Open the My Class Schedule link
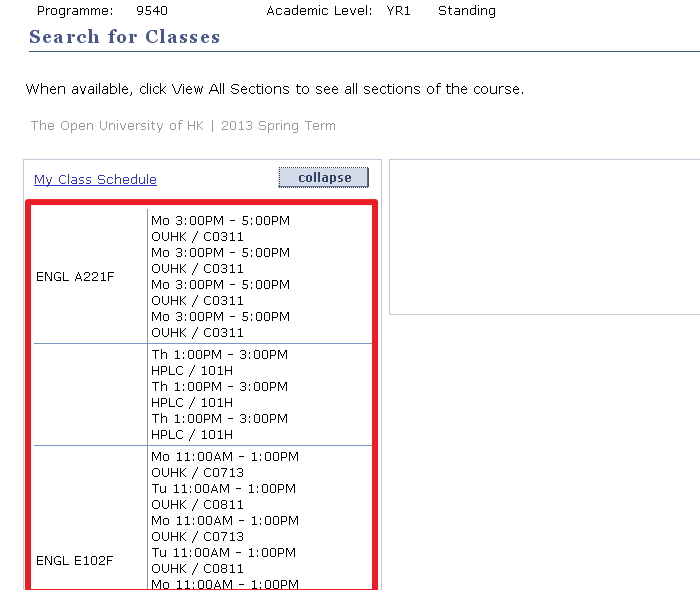 point(95,179)
